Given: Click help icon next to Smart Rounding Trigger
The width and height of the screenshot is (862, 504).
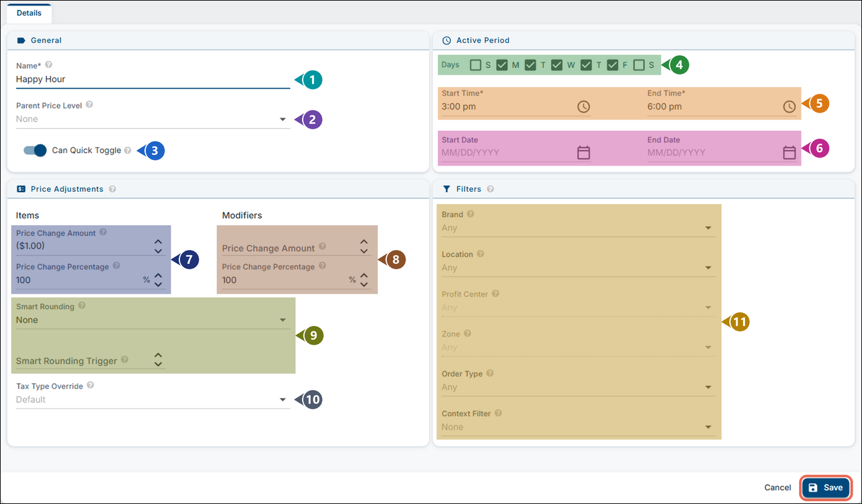Looking at the screenshot, I should 124,359.
